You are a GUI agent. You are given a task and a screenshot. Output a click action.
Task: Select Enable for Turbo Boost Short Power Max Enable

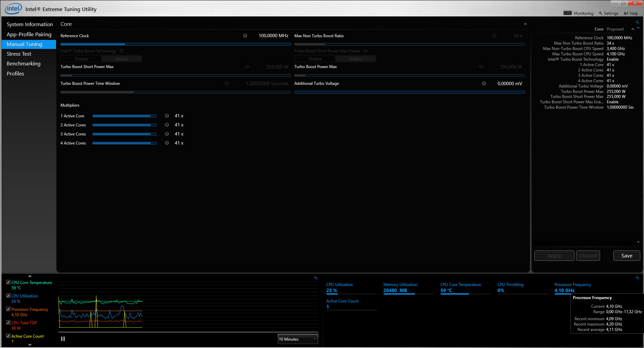(355, 59)
